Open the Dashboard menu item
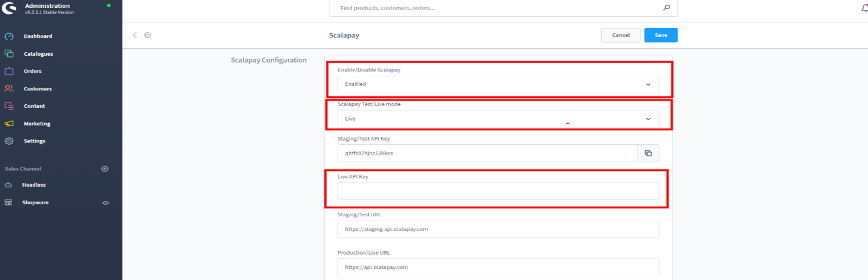 38,36
